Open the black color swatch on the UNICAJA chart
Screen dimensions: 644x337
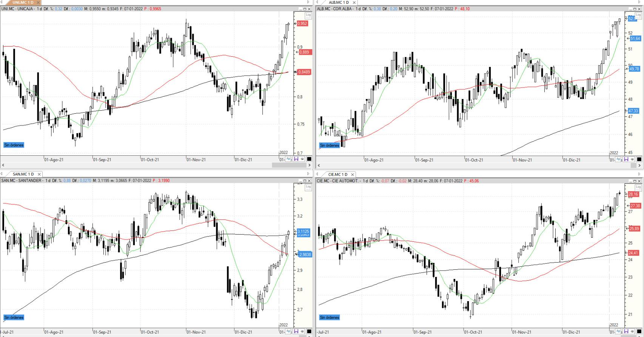click(x=309, y=159)
